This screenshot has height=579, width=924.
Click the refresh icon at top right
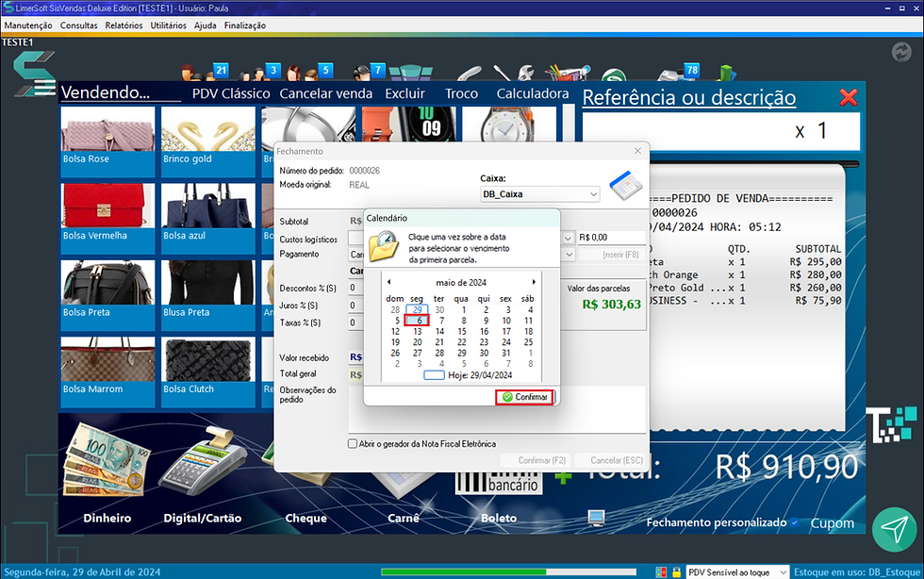(x=901, y=53)
